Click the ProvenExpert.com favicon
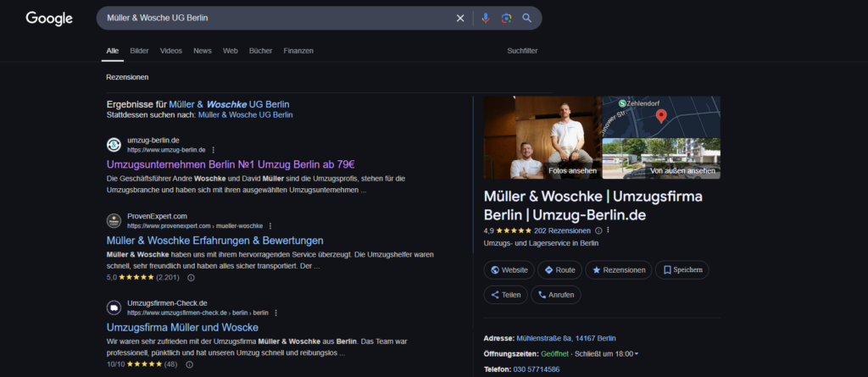Image resolution: width=868 pixels, height=377 pixels. click(114, 221)
